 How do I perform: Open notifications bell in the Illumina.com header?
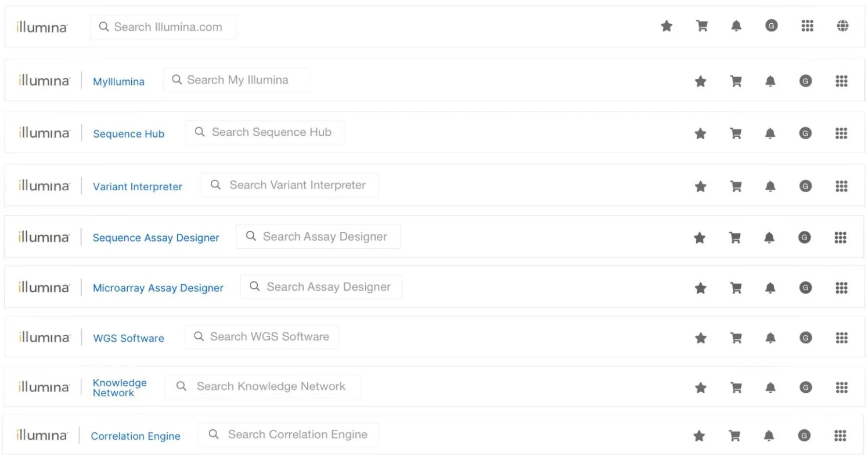736,26
